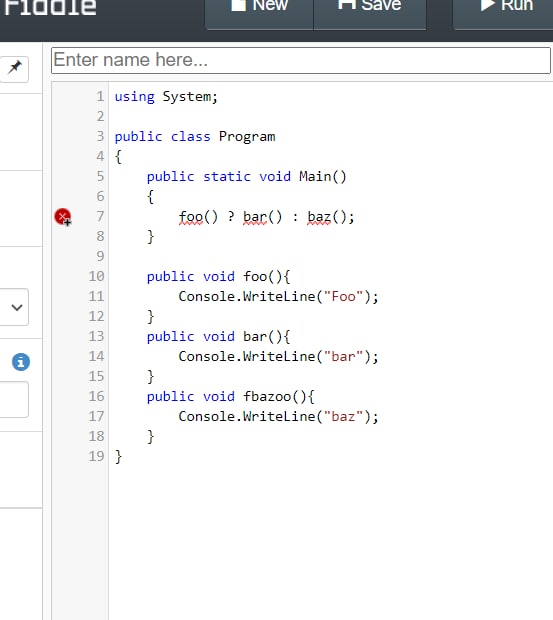Click the pin icon in the sidebar
The height and width of the screenshot is (620, 553).
(x=14, y=69)
